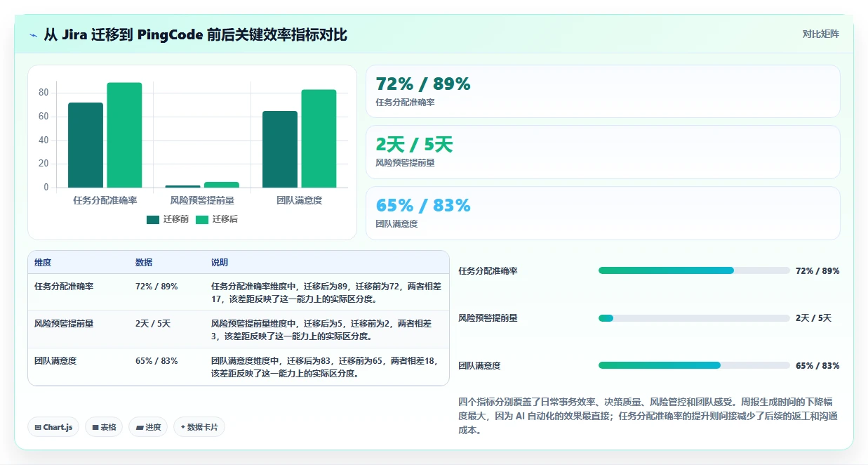Screen dimensions: 868x465
Task: Click the lightning icon beside the title
Action: pos(33,35)
